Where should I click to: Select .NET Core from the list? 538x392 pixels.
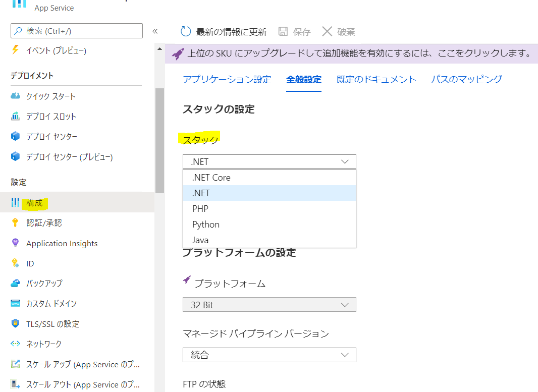(x=270, y=177)
